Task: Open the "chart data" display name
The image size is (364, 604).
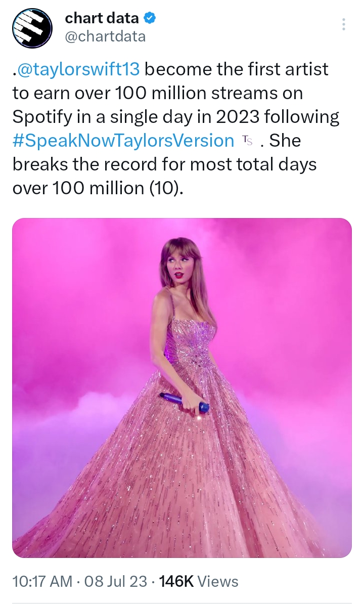Action: click(x=102, y=19)
